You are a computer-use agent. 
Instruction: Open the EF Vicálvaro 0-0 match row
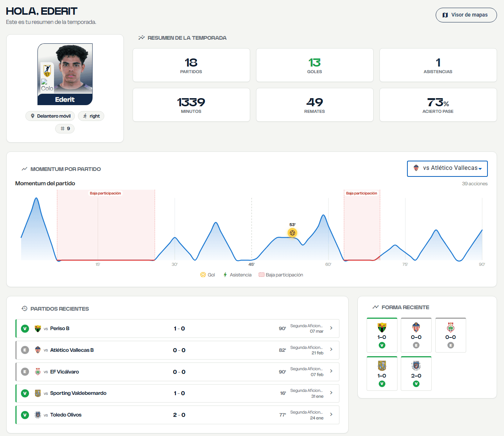tap(177, 372)
